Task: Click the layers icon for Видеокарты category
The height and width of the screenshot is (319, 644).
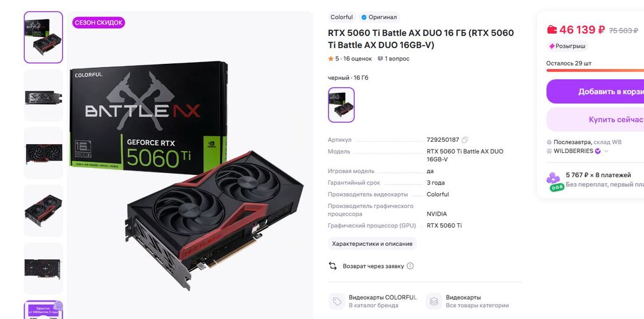Action: click(x=434, y=301)
